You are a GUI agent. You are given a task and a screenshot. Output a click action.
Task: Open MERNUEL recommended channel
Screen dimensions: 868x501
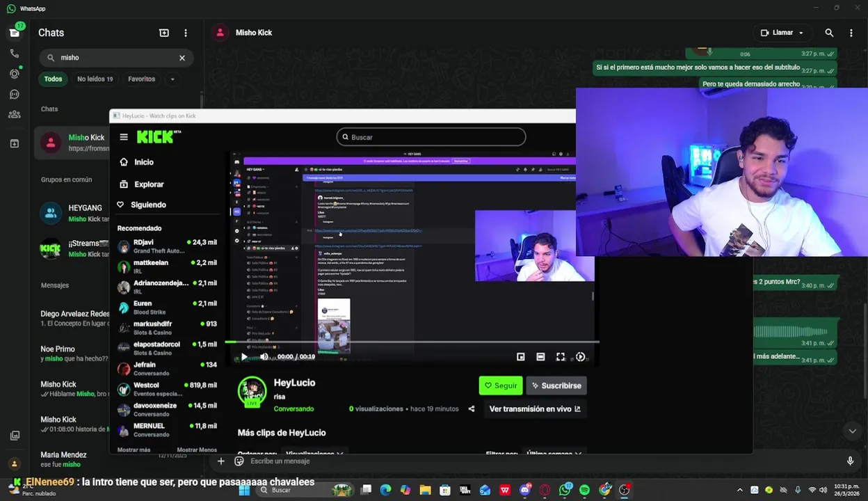(x=167, y=430)
